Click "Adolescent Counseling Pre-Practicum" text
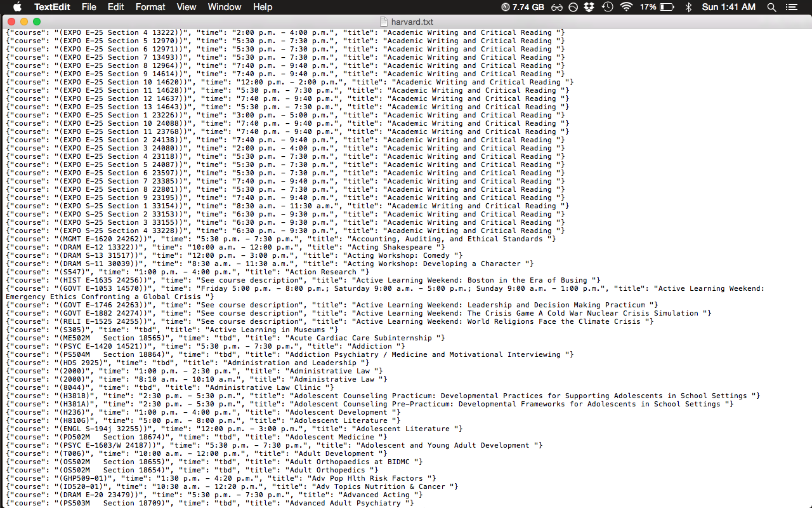Screen dimensions: 812x508 371,404
